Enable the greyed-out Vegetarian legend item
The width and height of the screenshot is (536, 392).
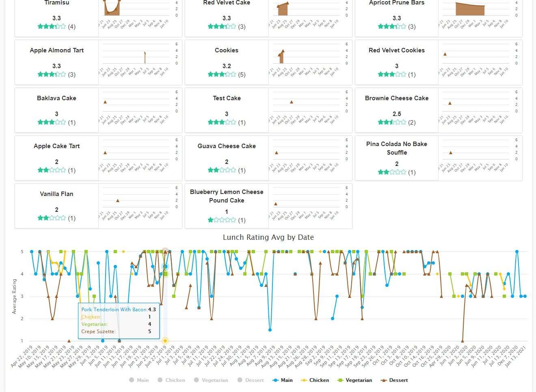click(x=211, y=380)
